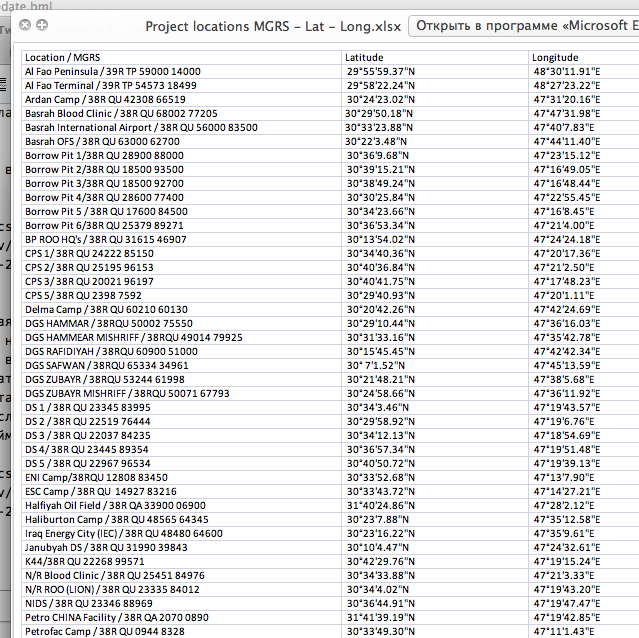Click the Al Fao Peninsula row cell
The width and height of the screenshot is (639, 638).
(x=181, y=72)
